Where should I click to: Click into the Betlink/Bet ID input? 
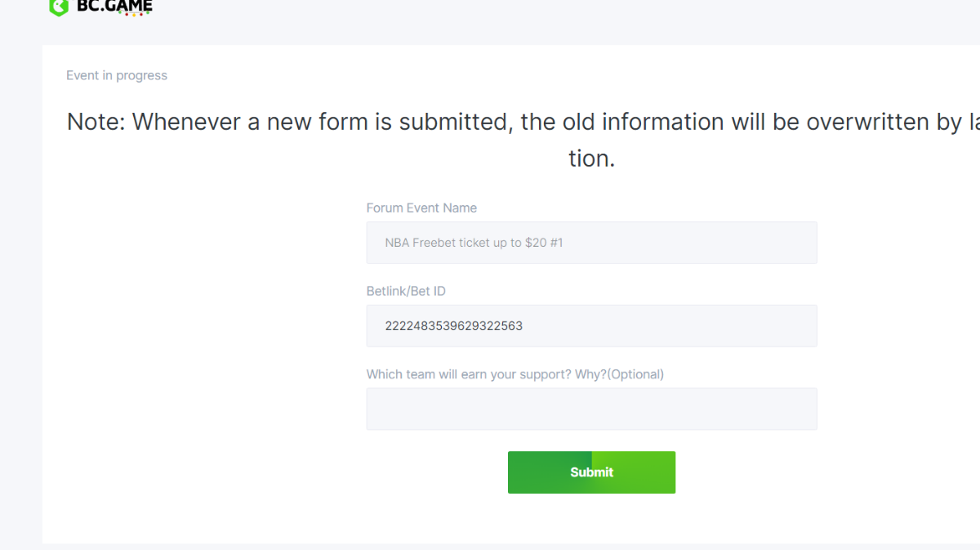click(x=591, y=326)
